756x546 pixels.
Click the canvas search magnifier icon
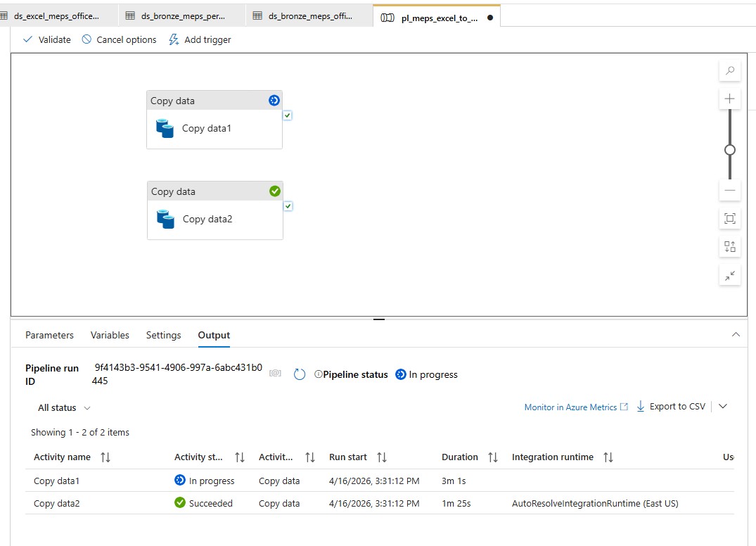(x=730, y=71)
